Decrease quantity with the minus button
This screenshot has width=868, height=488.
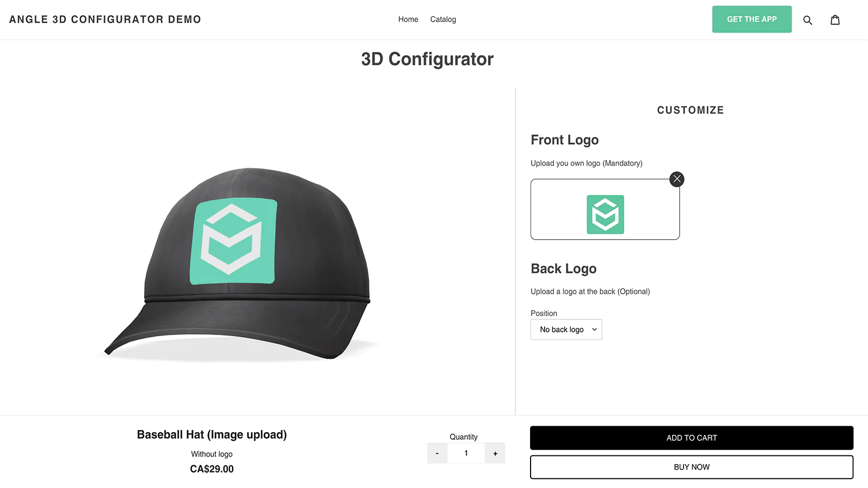[x=437, y=453]
